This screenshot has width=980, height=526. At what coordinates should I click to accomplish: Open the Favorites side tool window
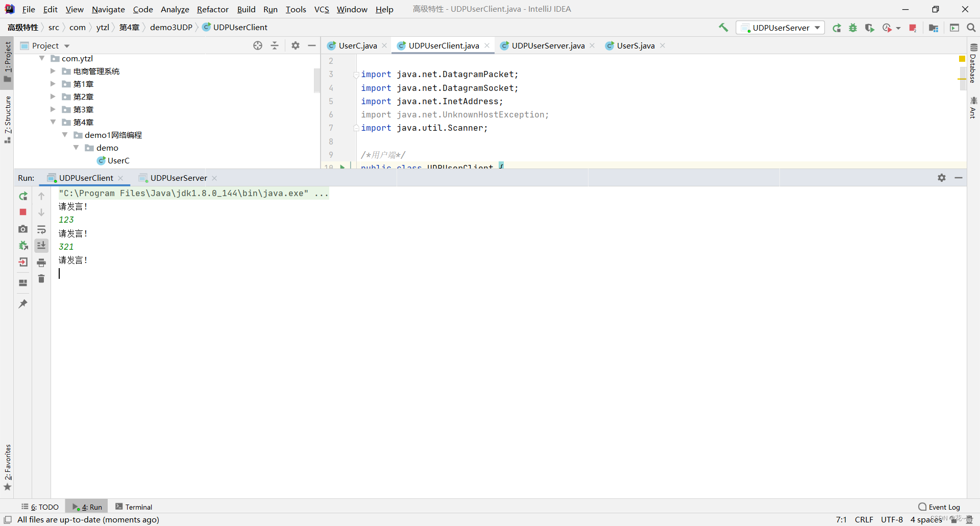[x=7, y=467]
